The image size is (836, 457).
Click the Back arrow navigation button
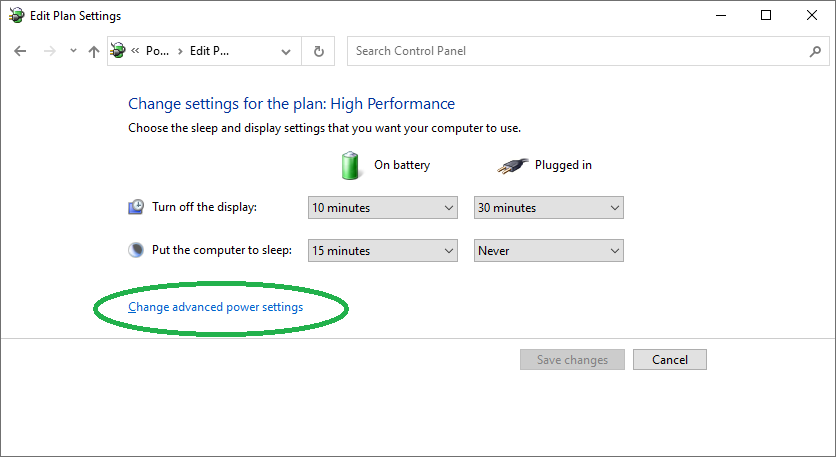20,51
